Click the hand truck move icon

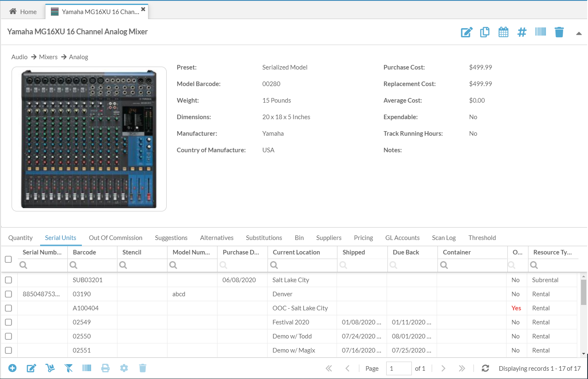pos(50,368)
